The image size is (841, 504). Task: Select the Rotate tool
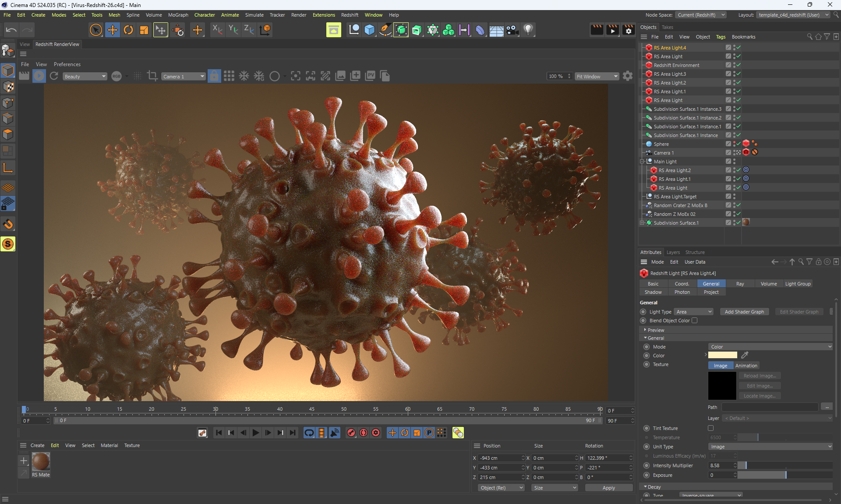[x=128, y=30]
